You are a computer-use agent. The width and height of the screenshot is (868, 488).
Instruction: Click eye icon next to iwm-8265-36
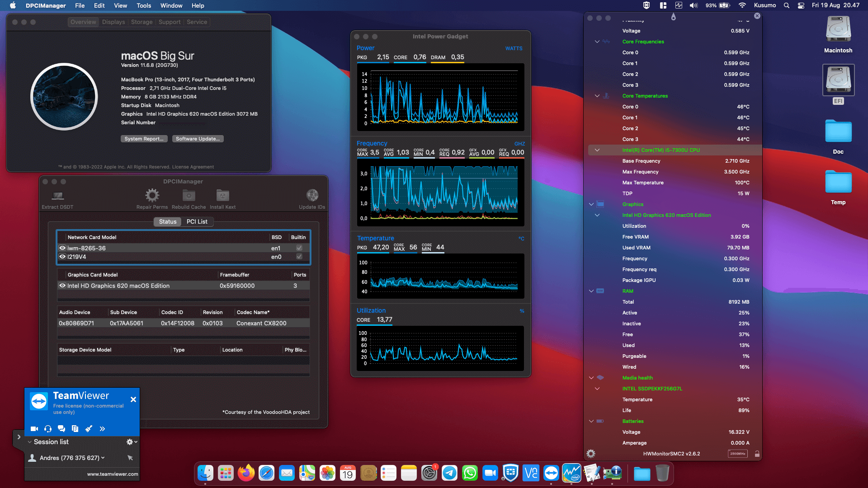62,248
